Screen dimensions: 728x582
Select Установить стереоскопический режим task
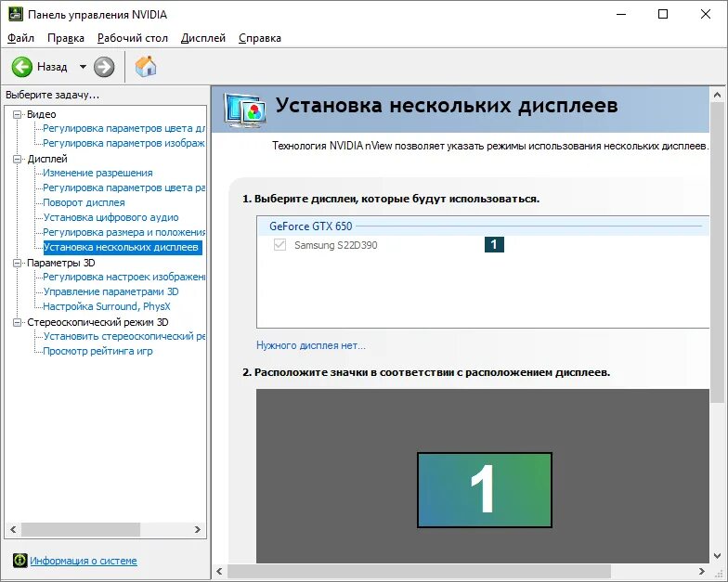pos(124,336)
